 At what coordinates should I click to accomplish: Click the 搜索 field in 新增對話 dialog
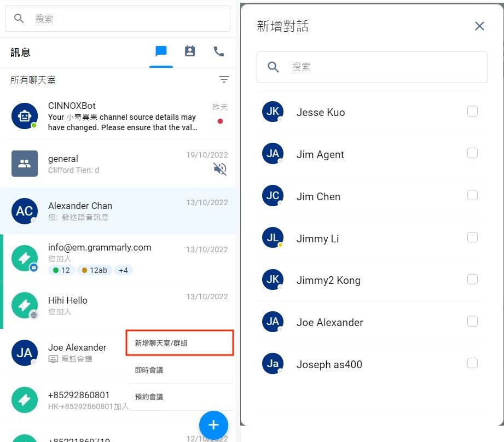pyautogui.click(x=372, y=67)
